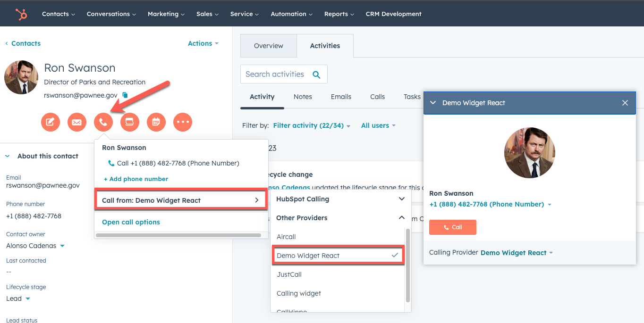This screenshot has width=644, height=323.
Task: Open the Actions dropdown
Action: (x=203, y=43)
